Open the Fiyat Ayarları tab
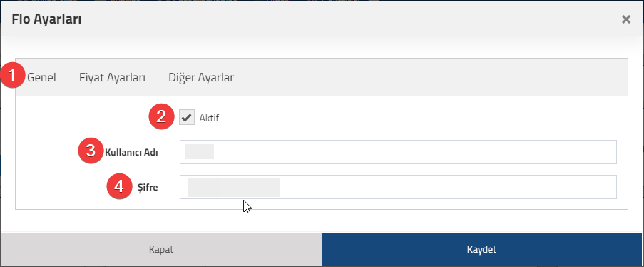Screen dimensions: 644x267 (x=112, y=77)
